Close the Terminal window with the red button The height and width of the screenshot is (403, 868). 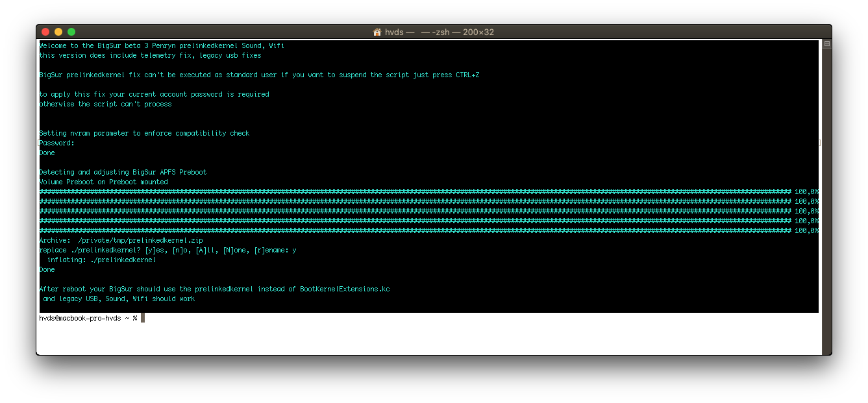(x=45, y=32)
